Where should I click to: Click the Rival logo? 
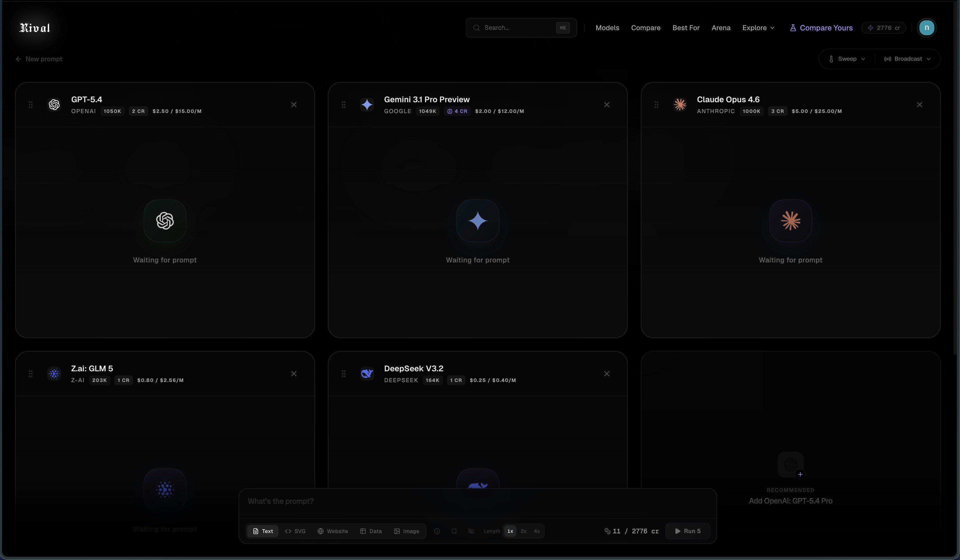pyautogui.click(x=35, y=28)
